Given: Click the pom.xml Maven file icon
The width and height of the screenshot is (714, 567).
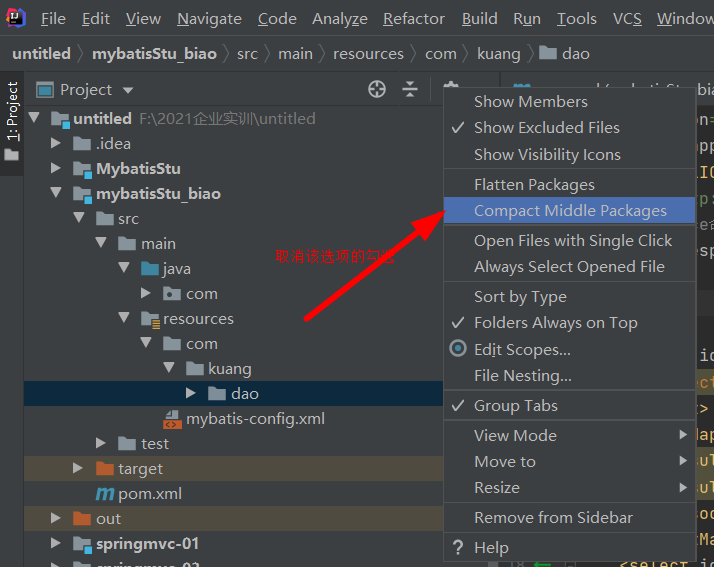Looking at the screenshot, I should 104,494.
